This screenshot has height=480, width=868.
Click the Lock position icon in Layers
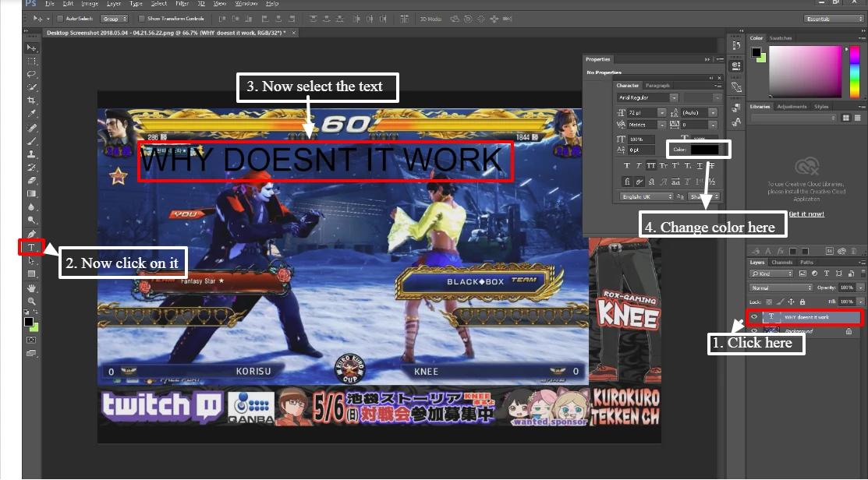[791, 302]
